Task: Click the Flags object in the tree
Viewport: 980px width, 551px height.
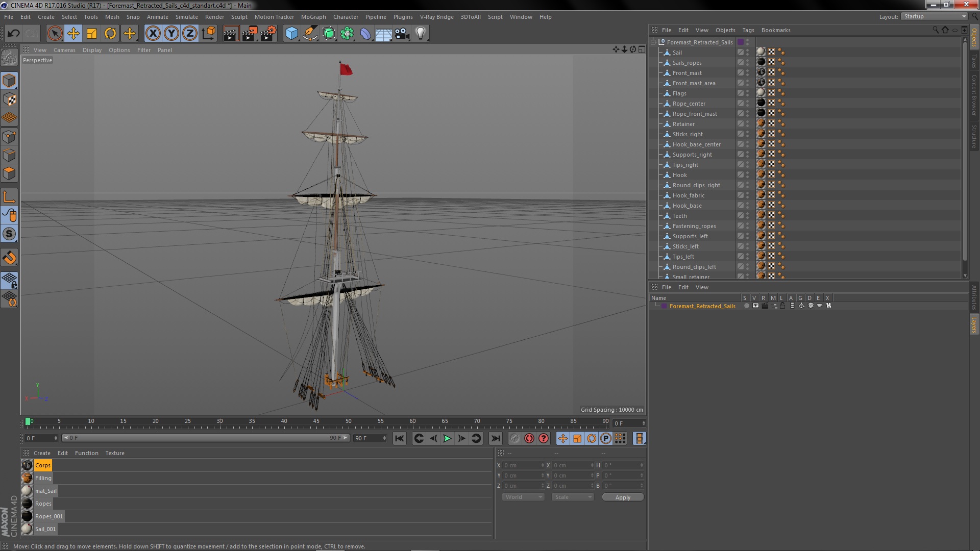Action: tap(679, 93)
